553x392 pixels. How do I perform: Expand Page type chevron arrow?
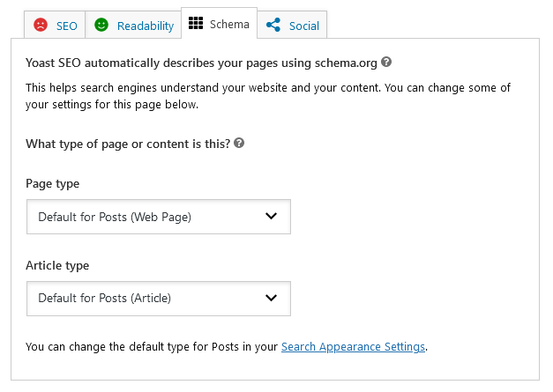(271, 216)
